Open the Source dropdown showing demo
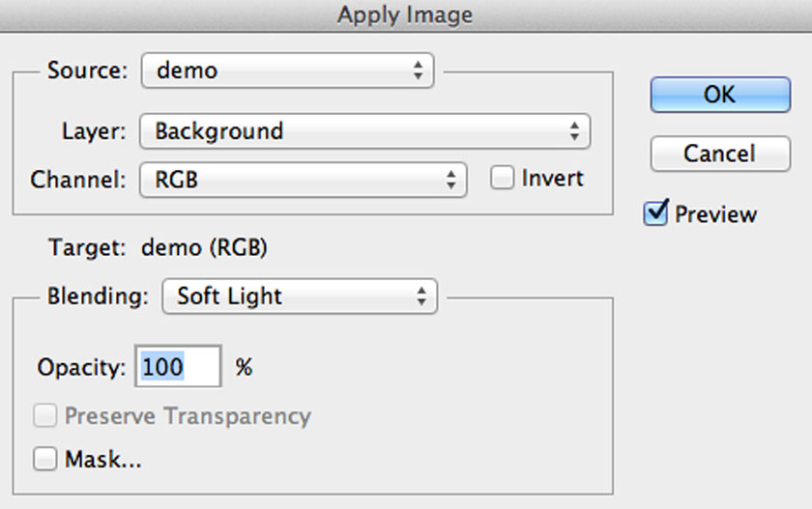 287,71
